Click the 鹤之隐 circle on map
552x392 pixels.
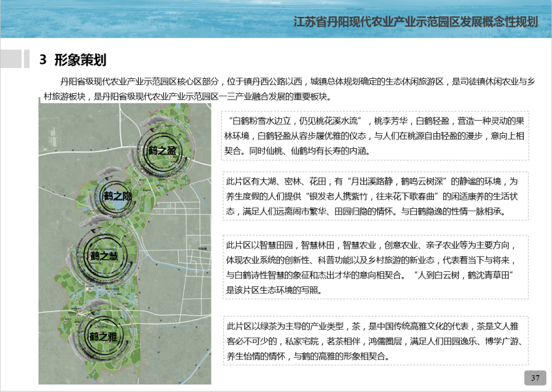117,196
